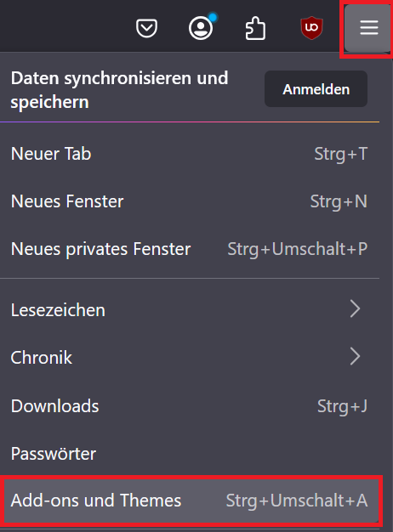Click the Strg+Umschalt+P shortcut label
This screenshot has width=393, height=532.
(x=297, y=249)
